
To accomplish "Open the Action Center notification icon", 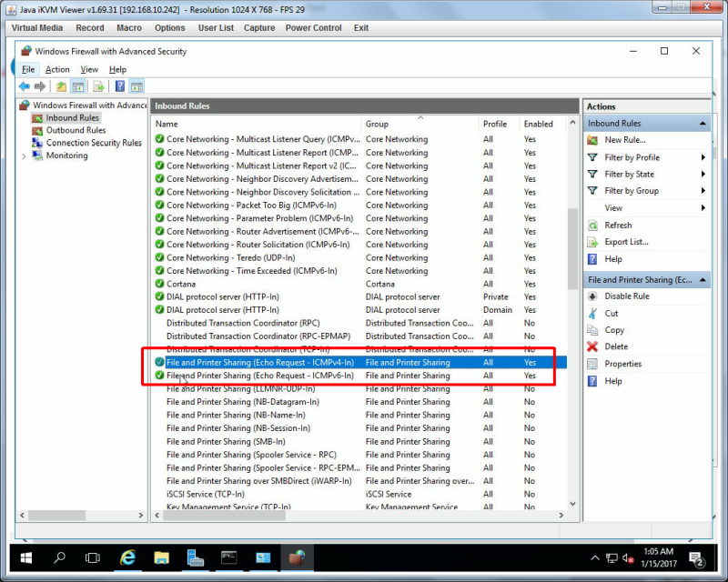I will (697, 558).
